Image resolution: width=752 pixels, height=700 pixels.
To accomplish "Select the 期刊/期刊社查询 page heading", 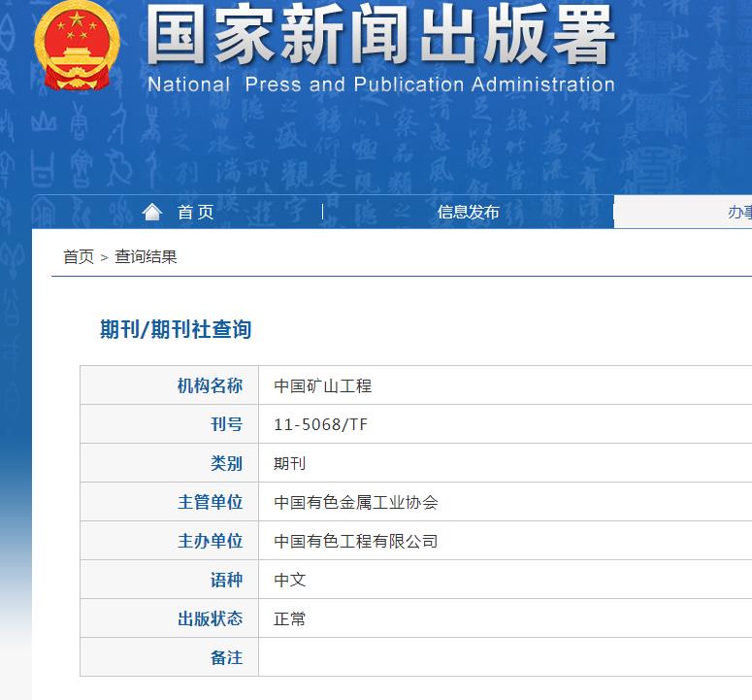I will (176, 330).
